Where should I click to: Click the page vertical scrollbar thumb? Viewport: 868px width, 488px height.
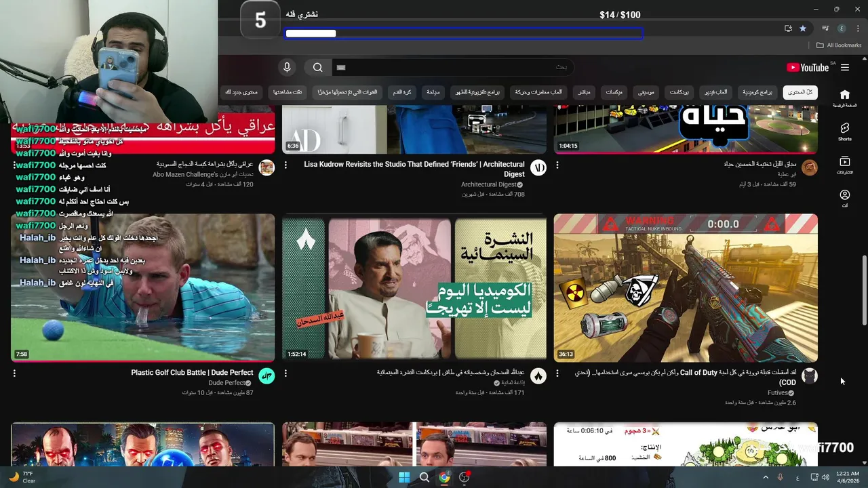[x=864, y=291]
